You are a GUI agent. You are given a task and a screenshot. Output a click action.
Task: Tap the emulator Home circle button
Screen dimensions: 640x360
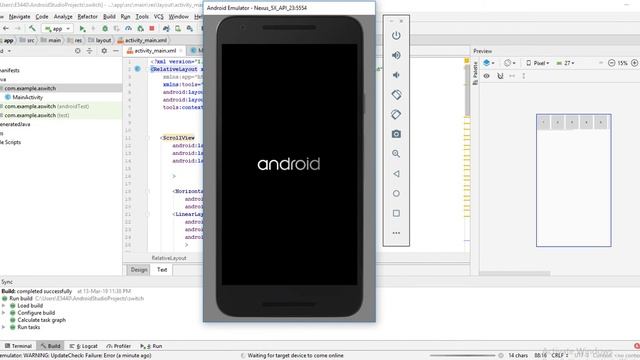[396, 193]
